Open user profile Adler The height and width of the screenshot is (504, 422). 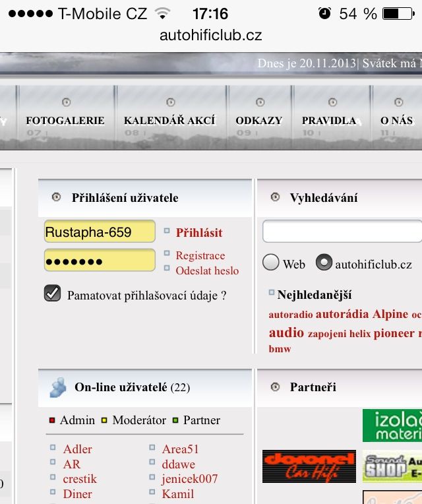pos(77,449)
